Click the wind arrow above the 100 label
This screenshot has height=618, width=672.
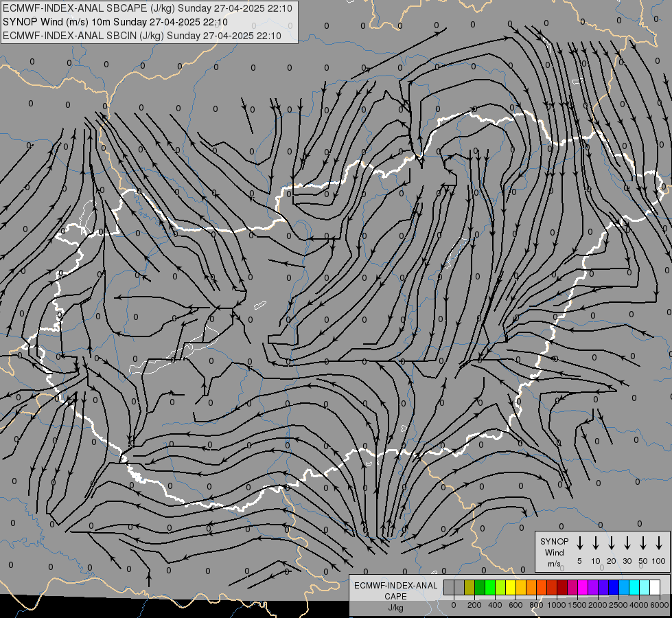click(659, 542)
